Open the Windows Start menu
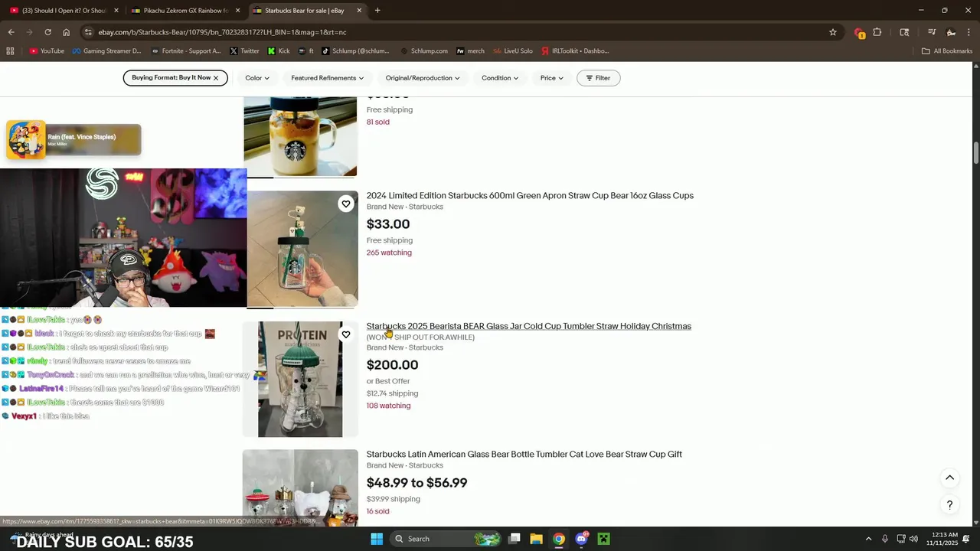The image size is (980, 551). (x=377, y=539)
